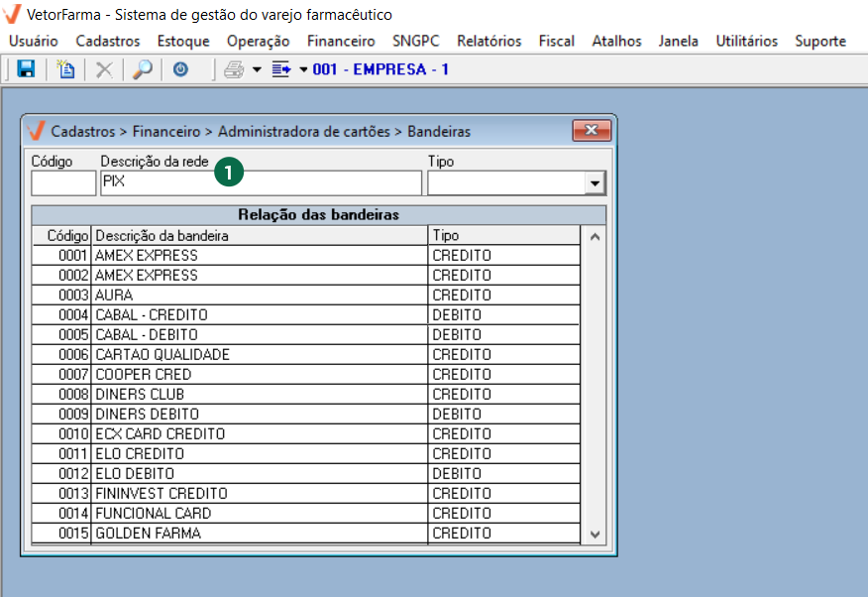The height and width of the screenshot is (597, 868).
Task: Click the Código input field
Action: tap(63, 182)
